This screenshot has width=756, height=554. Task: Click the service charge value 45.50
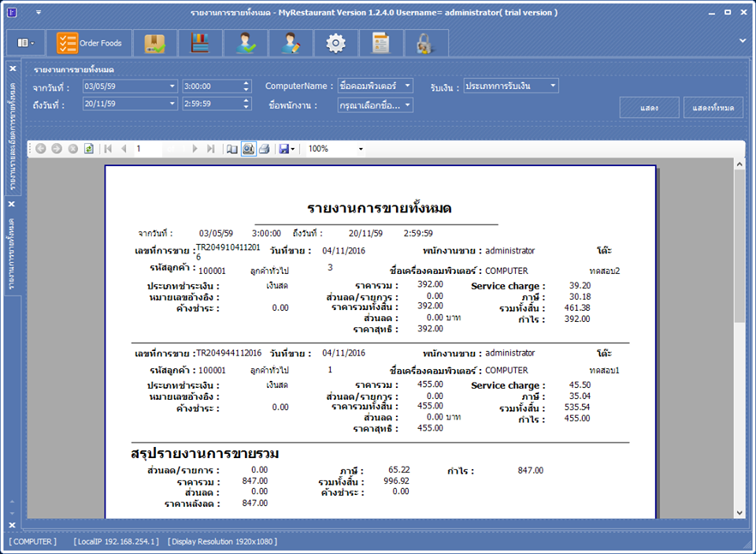(580, 385)
